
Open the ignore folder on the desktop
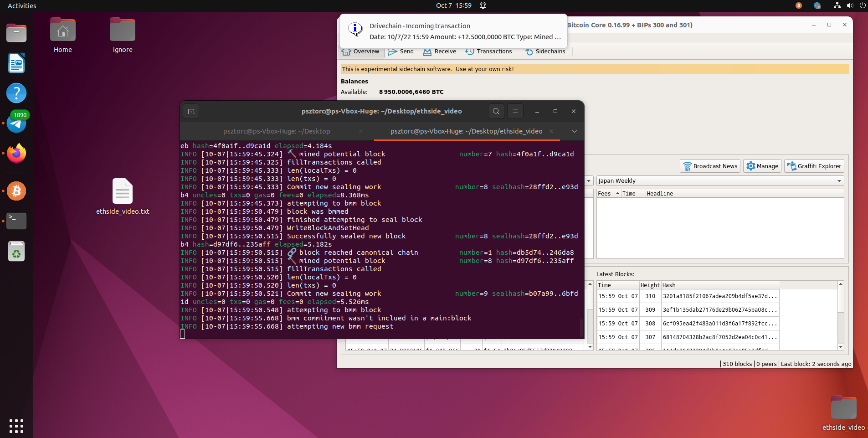(x=123, y=36)
